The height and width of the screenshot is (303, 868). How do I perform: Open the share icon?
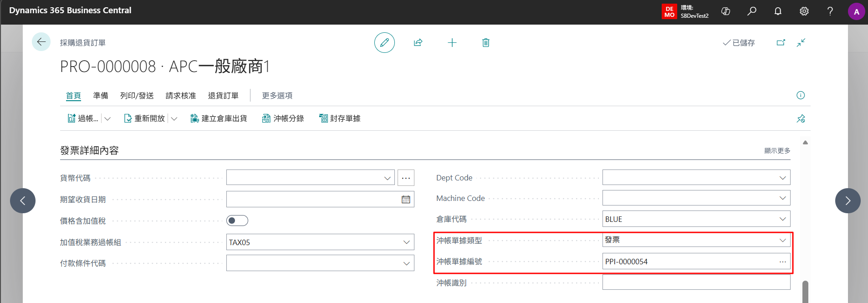[x=418, y=42]
